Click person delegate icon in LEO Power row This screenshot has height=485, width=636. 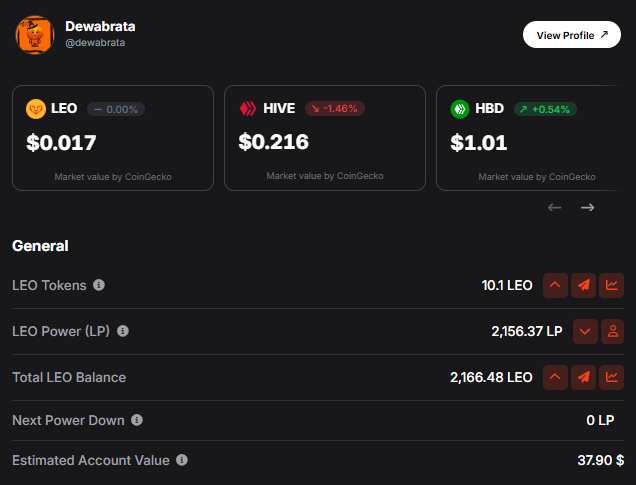612,331
